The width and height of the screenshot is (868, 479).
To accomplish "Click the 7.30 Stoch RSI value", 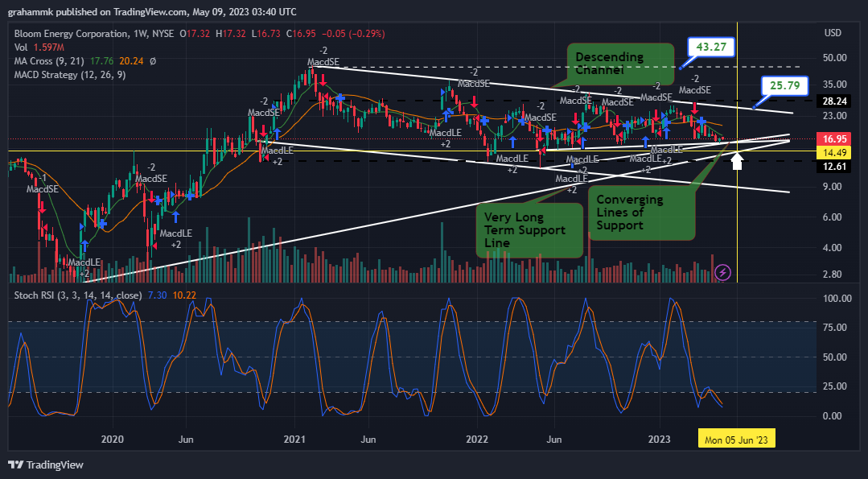I will [156, 295].
